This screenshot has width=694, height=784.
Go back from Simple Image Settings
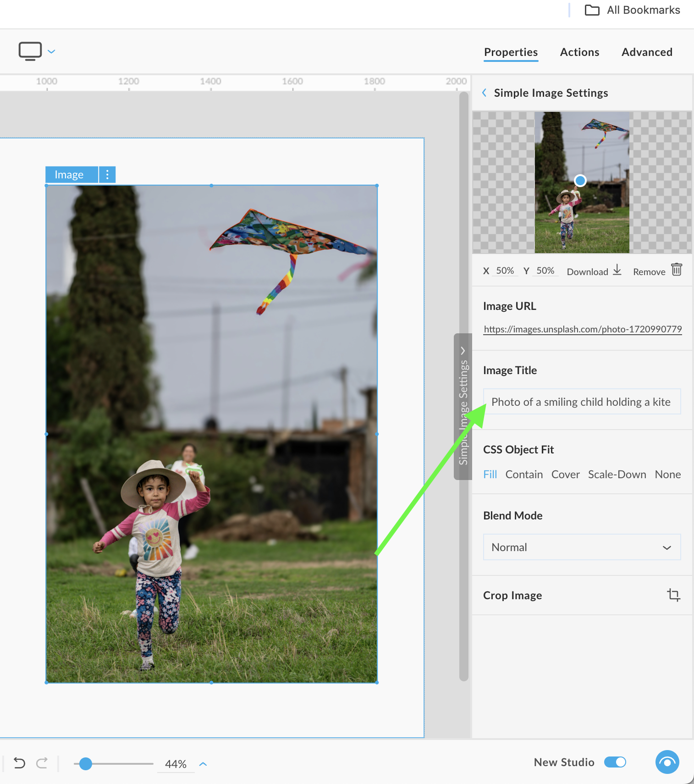(x=485, y=93)
